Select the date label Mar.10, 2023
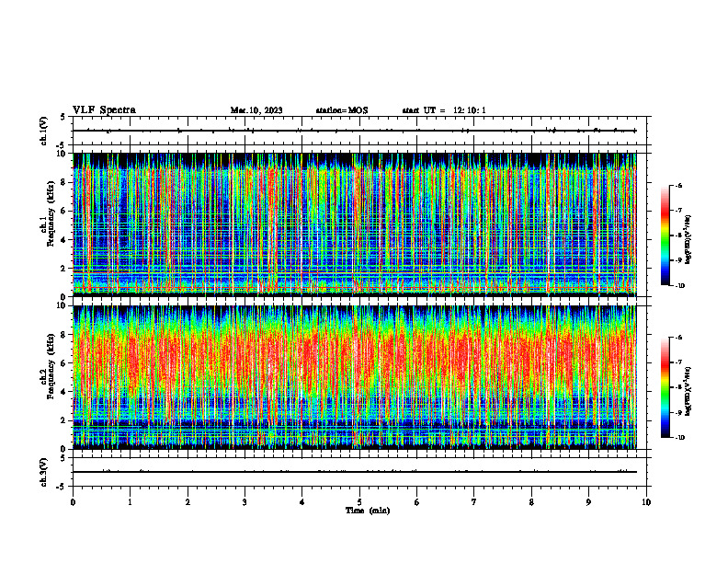728x563 pixels. click(x=256, y=110)
